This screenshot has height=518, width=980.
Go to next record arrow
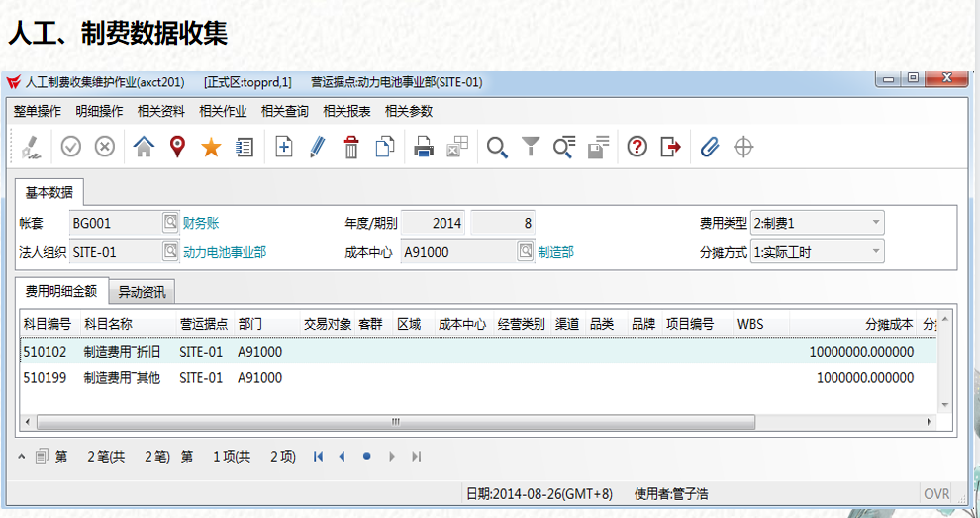point(392,456)
